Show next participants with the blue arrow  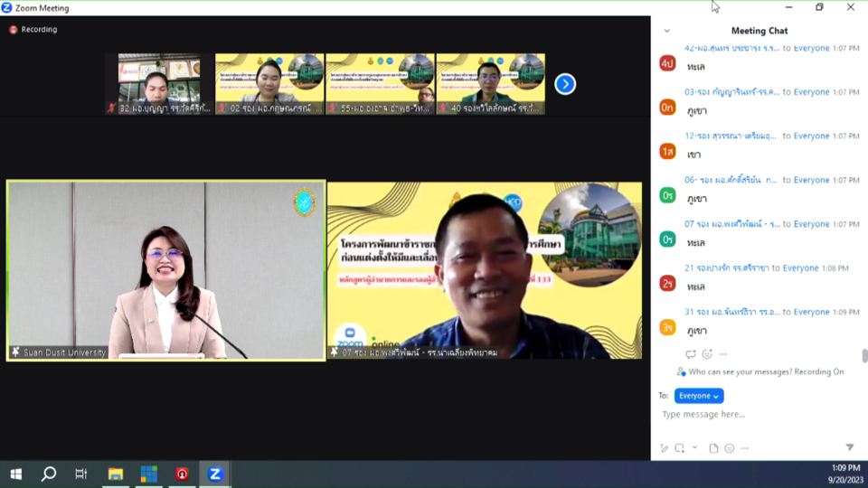tap(565, 84)
